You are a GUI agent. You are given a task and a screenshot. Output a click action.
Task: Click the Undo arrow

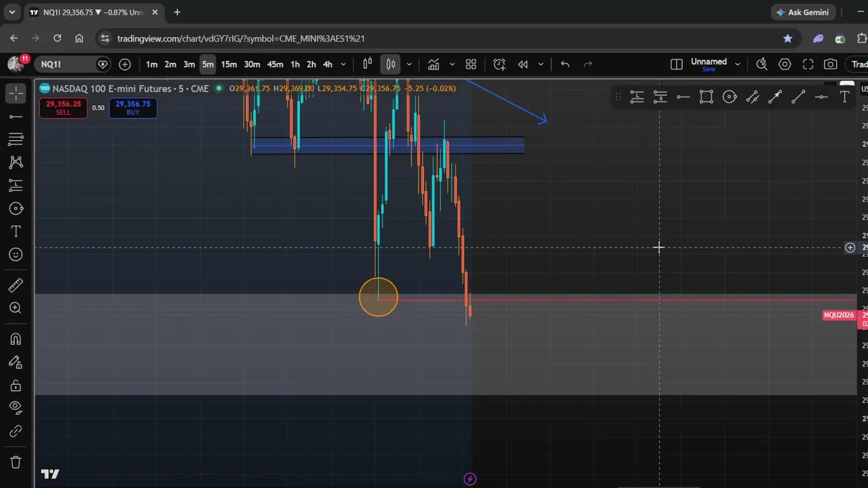[565, 64]
